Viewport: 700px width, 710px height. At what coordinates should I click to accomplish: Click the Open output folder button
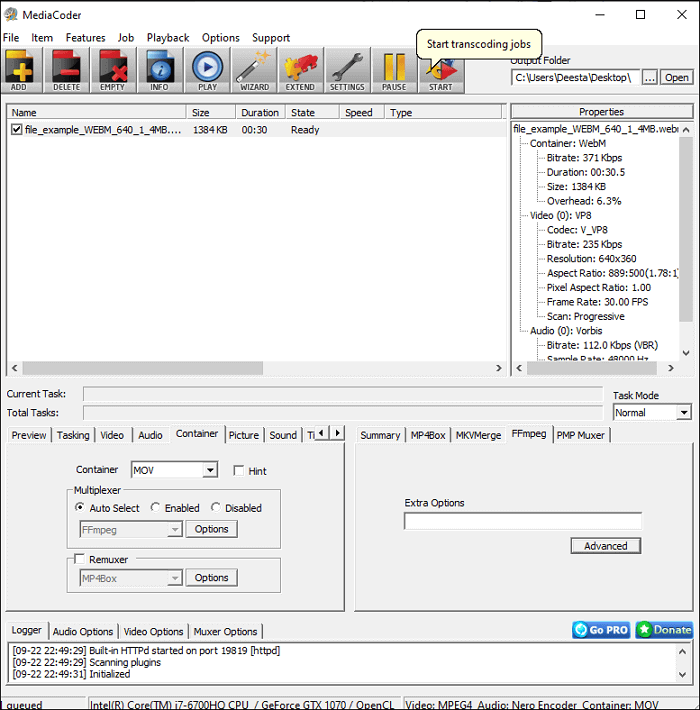point(677,77)
